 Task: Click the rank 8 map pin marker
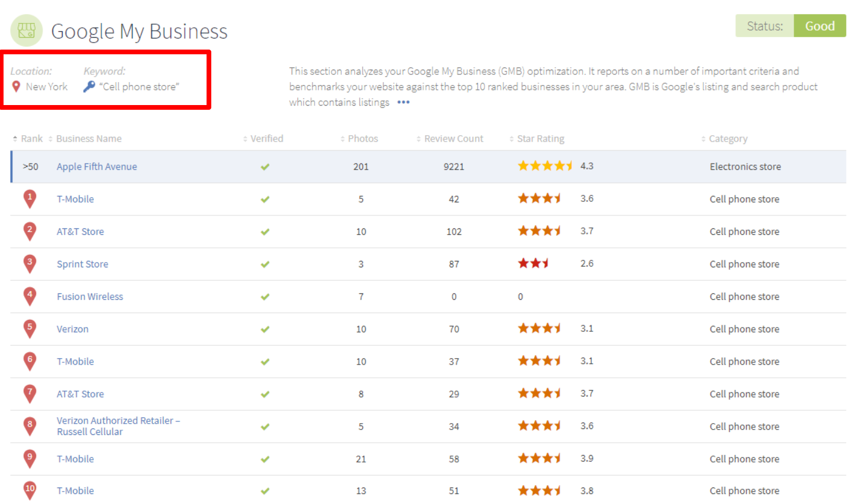point(30,426)
